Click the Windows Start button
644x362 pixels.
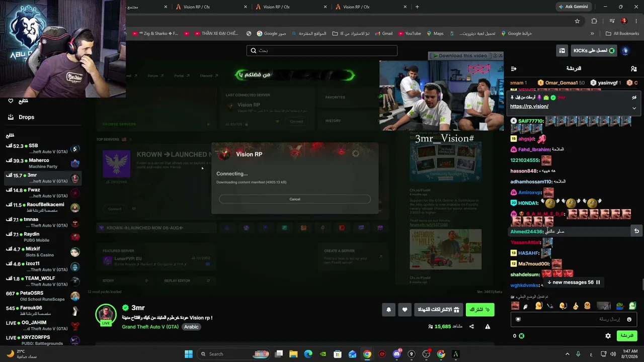(189, 354)
